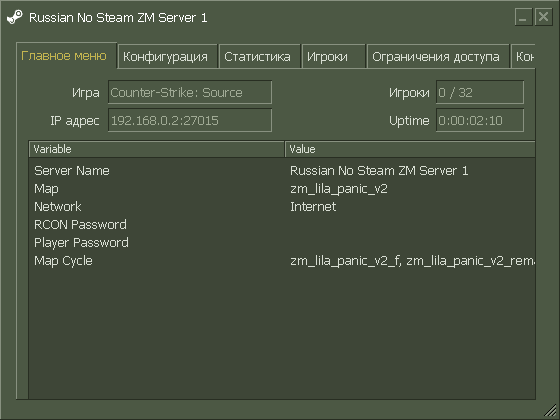Click the Игроки count field 0 / 32
Screen dimensions: 560x420
point(480,92)
